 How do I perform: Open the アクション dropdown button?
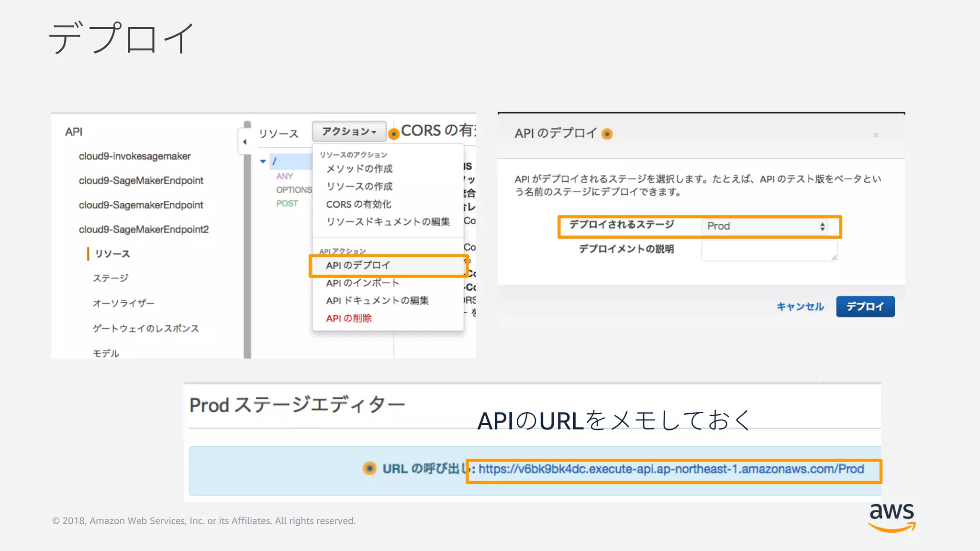pyautogui.click(x=349, y=132)
